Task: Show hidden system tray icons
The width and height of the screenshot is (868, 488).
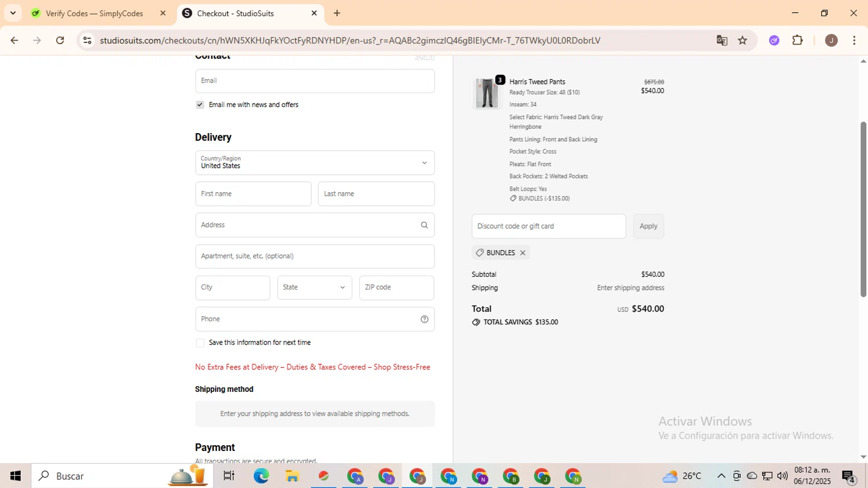Action: pos(721,476)
